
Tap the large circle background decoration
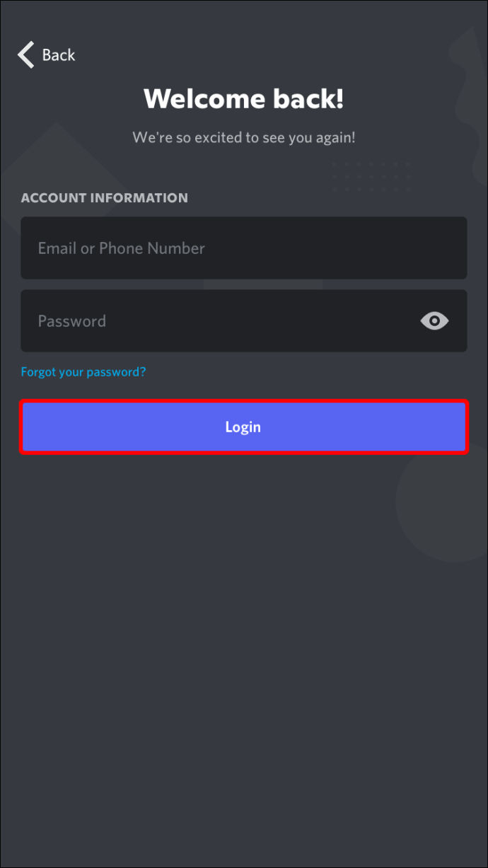(x=446, y=509)
